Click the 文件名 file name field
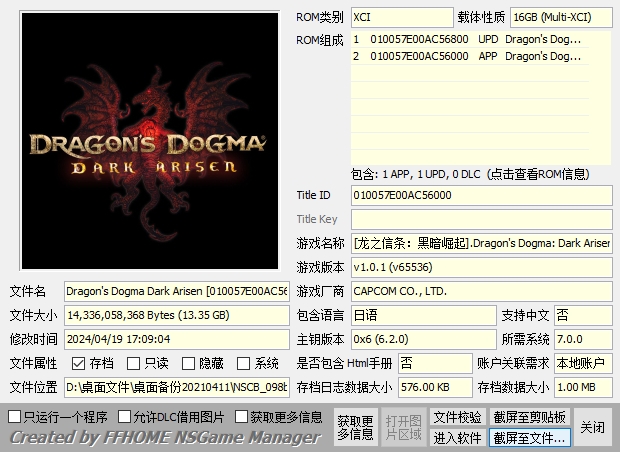Image resolution: width=620 pixels, height=452 pixels. (x=176, y=291)
